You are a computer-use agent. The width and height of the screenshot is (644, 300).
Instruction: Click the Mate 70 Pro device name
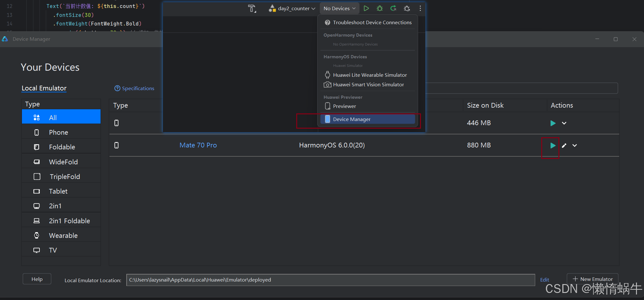(198, 145)
